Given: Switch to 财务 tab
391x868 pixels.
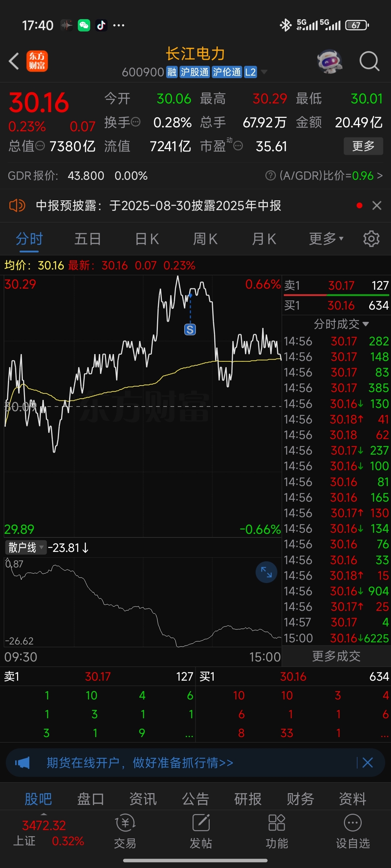Looking at the screenshot, I should tap(300, 799).
